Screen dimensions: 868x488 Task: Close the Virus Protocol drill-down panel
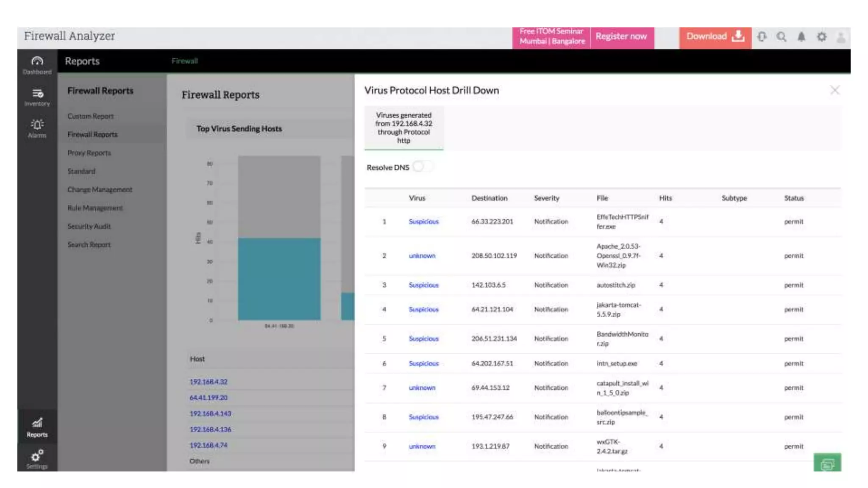pos(835,90)
